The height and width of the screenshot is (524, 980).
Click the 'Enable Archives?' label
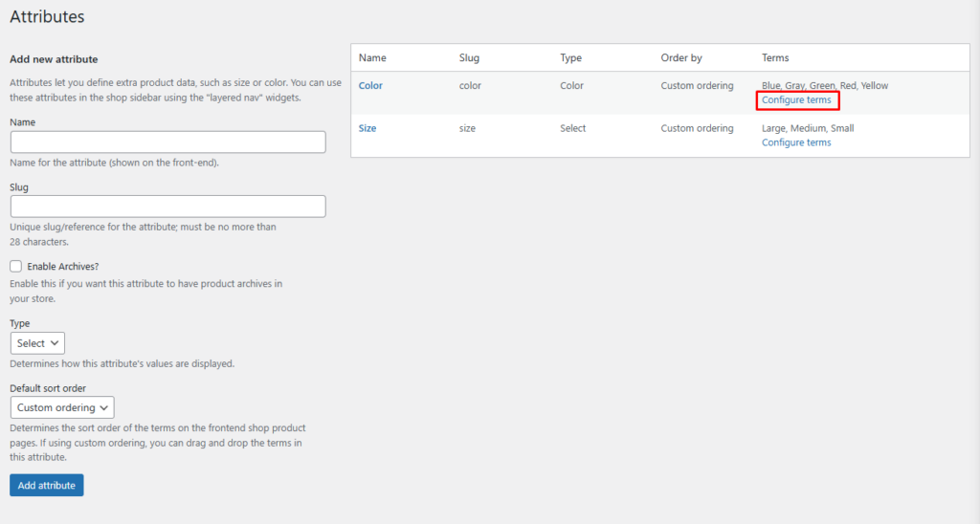click(62, 266)
